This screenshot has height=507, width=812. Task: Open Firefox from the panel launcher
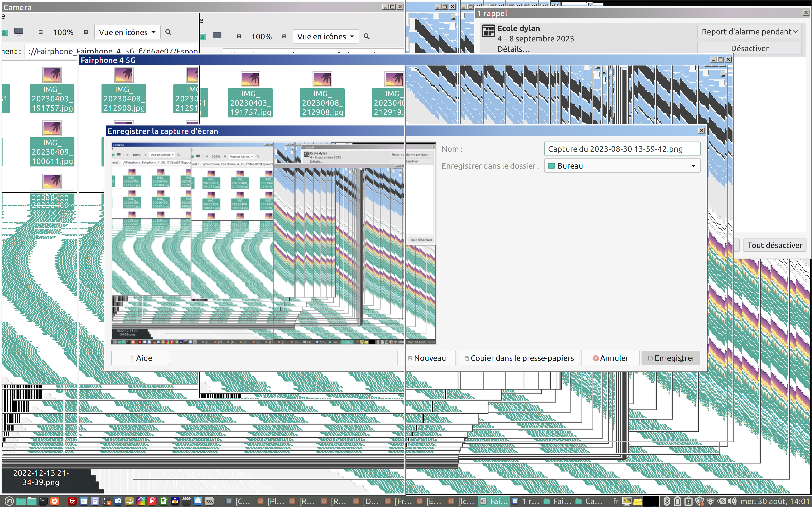coord(54,501)
